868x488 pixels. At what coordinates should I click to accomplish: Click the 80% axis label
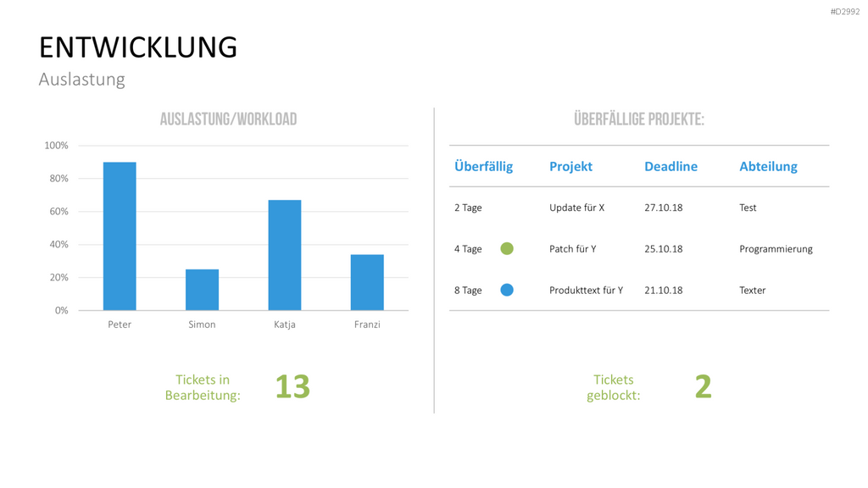[58, 178]
